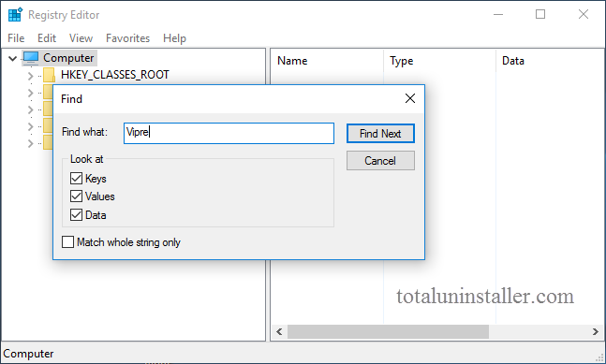The width and height of the screenshot is (606, 364).
Task: Close the Find dialog with X
Action: [x=410, y=99]
